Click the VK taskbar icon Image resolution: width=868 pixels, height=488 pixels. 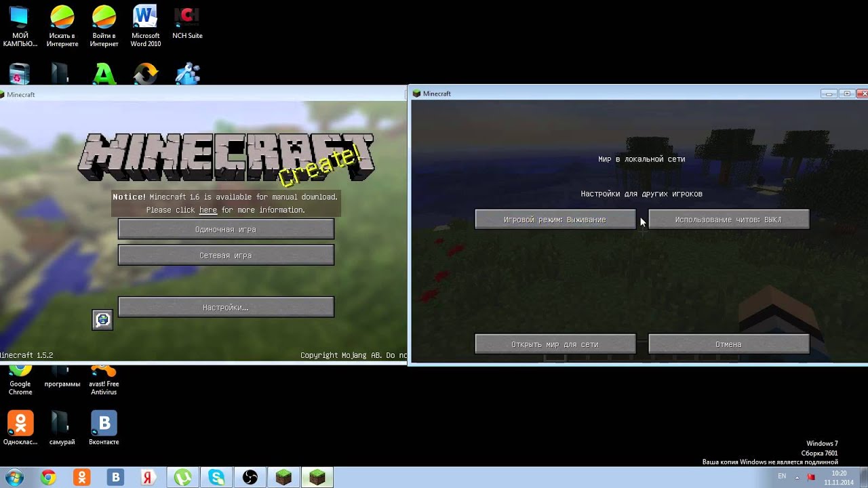116,478
